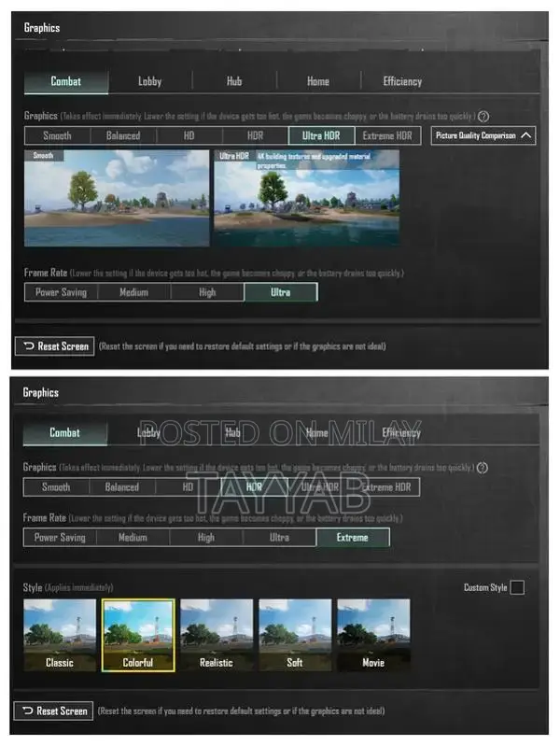
Task: Click the help icon in the lower Graphics panel
Action: pyautogui.click(x=483, y=467)
